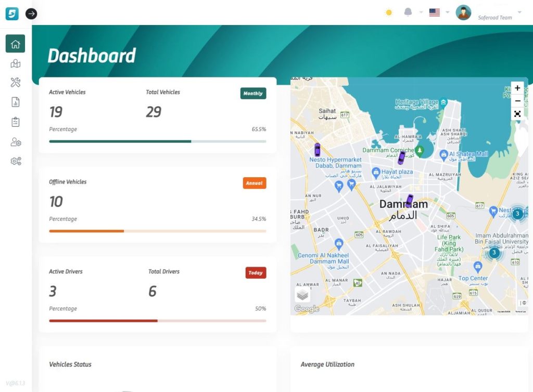Open the Home dashboard sidebar icon
Screen dimensions: 533x392
[16, 44]
